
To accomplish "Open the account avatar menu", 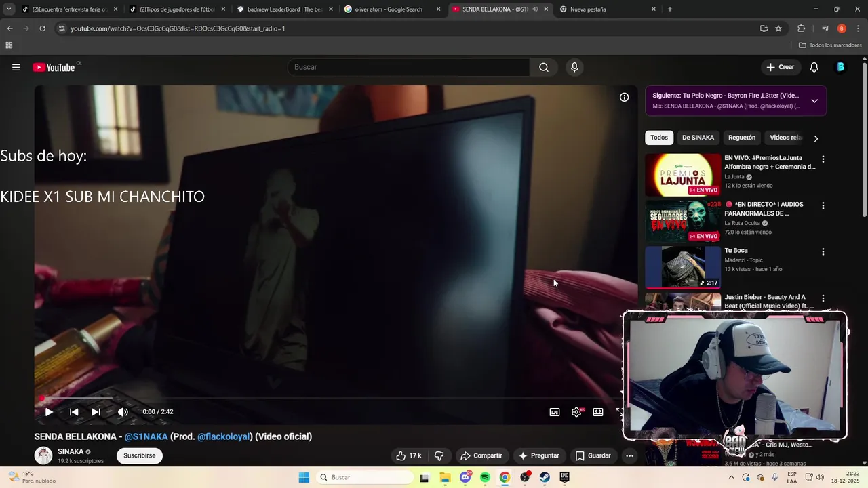I will (x=841, y=67).
